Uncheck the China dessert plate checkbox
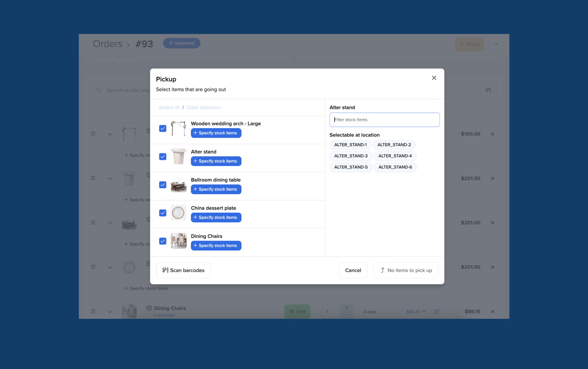This screenshot has width=588, height=369. point(163,213)
